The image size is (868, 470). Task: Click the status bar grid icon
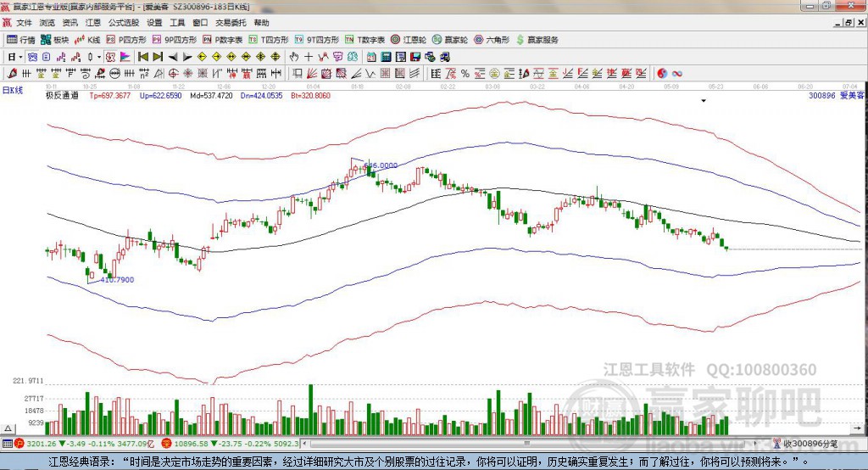[7, 444]
